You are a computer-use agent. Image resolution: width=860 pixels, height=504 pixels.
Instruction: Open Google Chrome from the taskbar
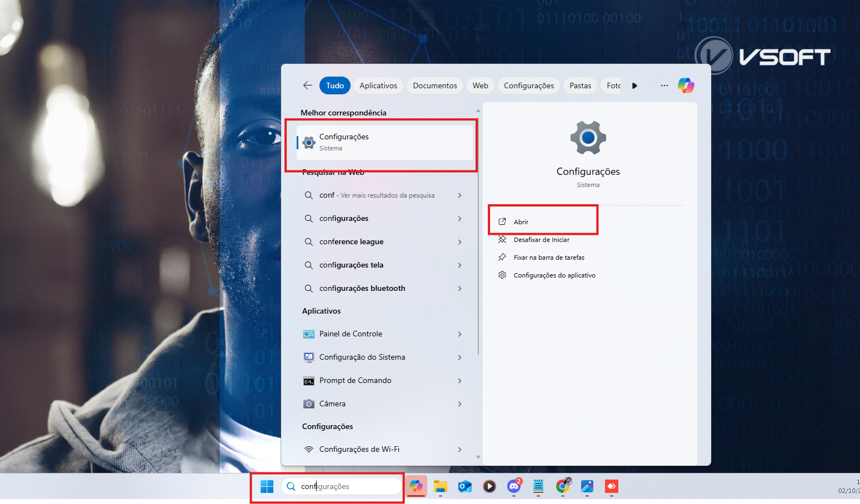click(563, 487)
